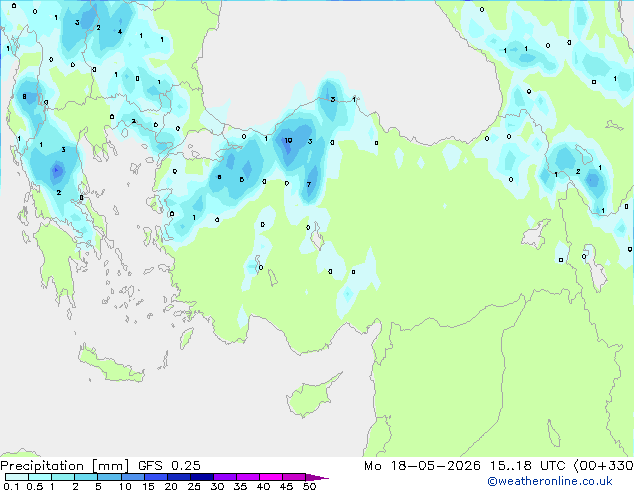The image size is (634, 490).
Task: Click the 25–30 mm dark navy swatch
Action: click(201, 477)
